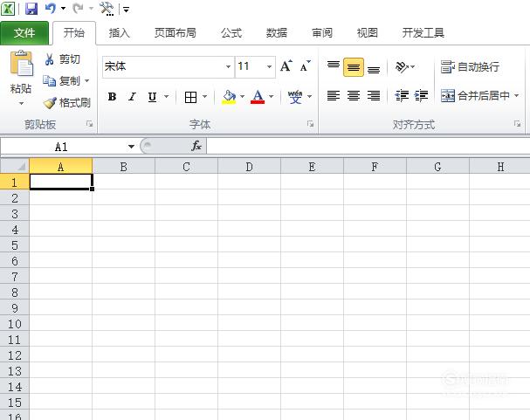
Task: Open the font name 宋体 dropdown
Action: 229,66
